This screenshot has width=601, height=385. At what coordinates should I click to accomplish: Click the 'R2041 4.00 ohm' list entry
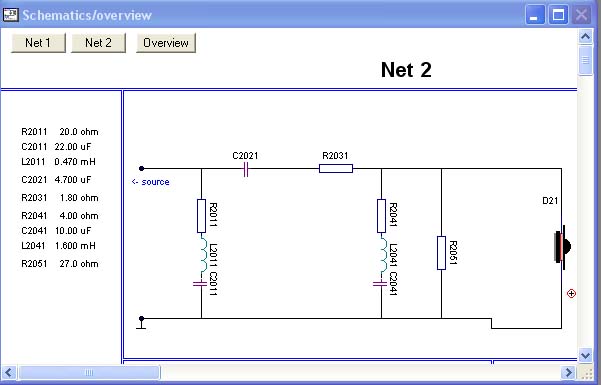(60, 216)
